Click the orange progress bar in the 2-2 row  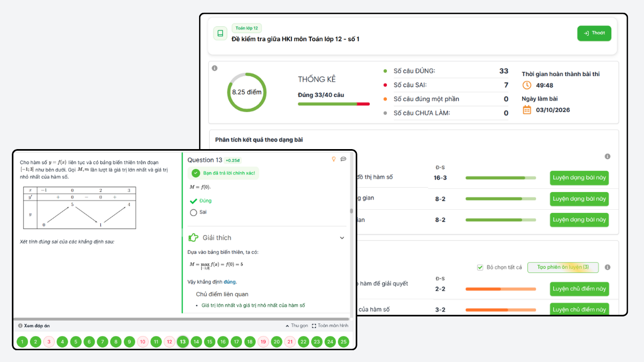pos(501,289)
